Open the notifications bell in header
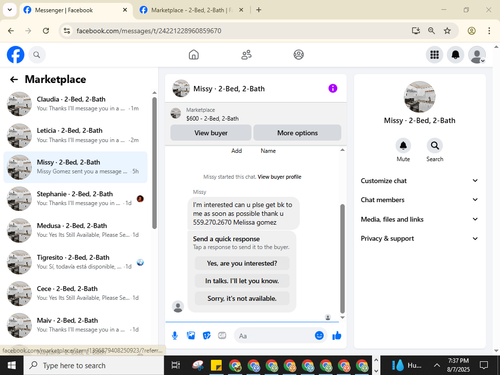This screenshot has width=500, height=375. click(x=456, y=55)
